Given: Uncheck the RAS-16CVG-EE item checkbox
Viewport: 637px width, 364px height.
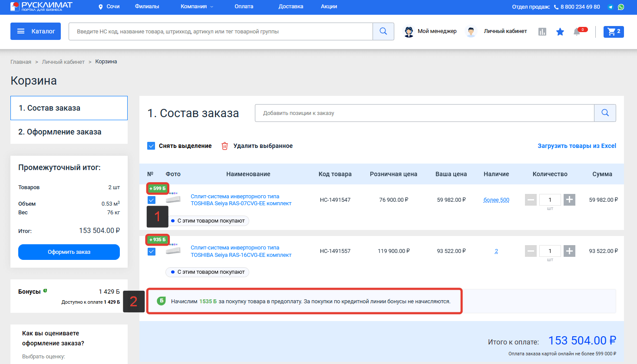Looking at the screenshot, I should 152,251.
